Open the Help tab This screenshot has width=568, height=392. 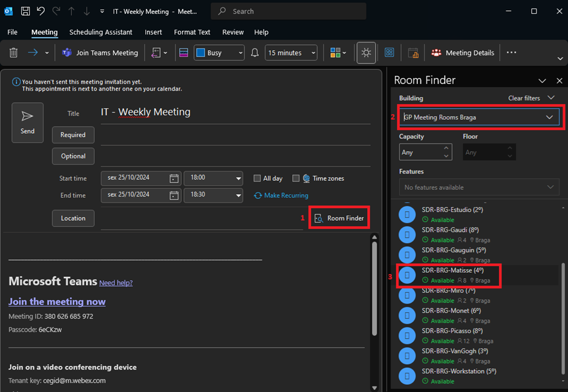coord(261,32)
